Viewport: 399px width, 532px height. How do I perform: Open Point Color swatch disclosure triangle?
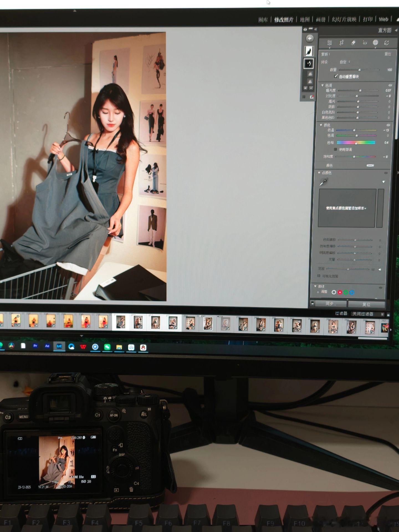coord(383,182)
